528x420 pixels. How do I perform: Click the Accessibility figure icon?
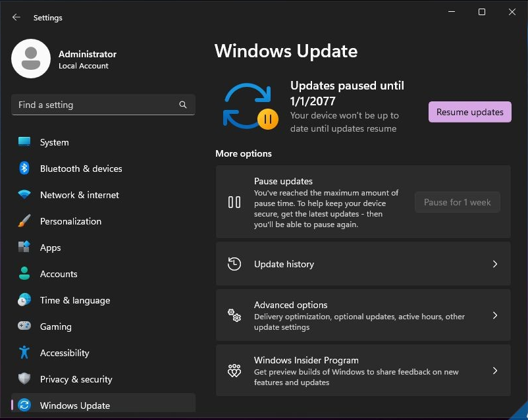click(24, 352)
